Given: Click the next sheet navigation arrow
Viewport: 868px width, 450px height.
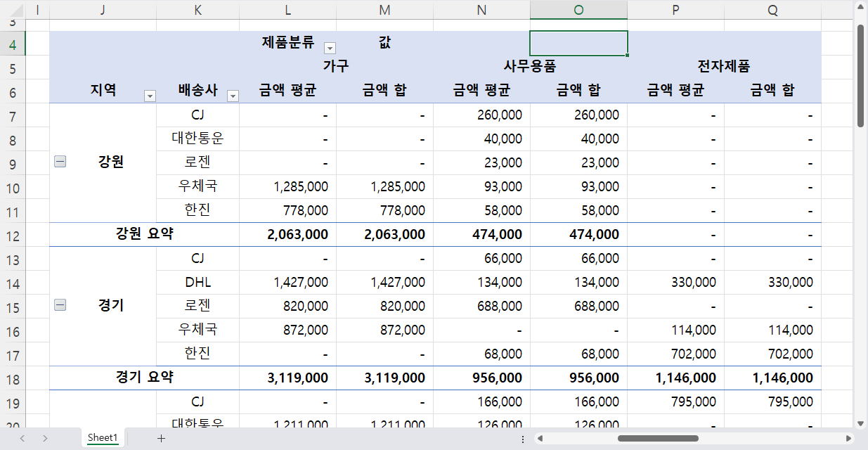Looking at the screenshot, I should [44, 437].
